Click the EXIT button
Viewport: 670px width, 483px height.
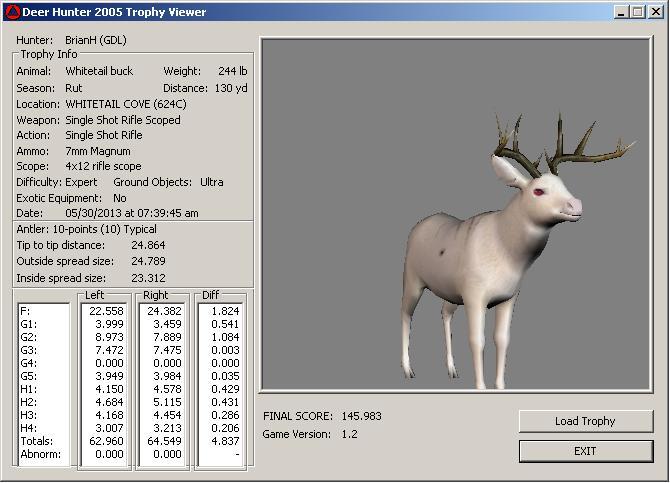pyautogui.click(x=586, y=451)
